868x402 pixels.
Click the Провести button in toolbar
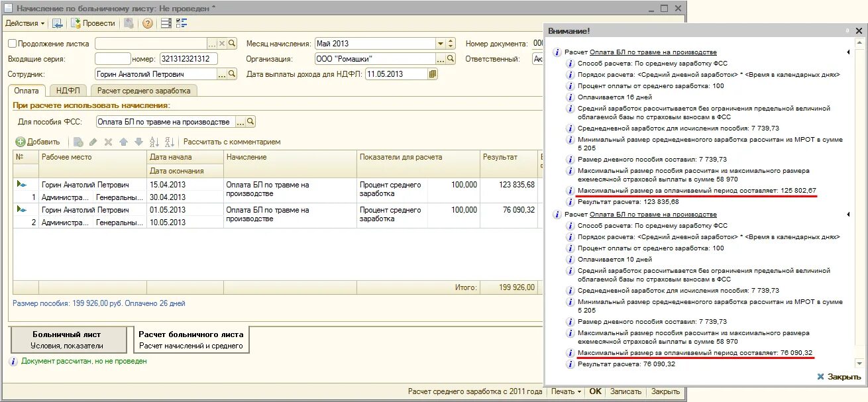(x=93, y=23)
